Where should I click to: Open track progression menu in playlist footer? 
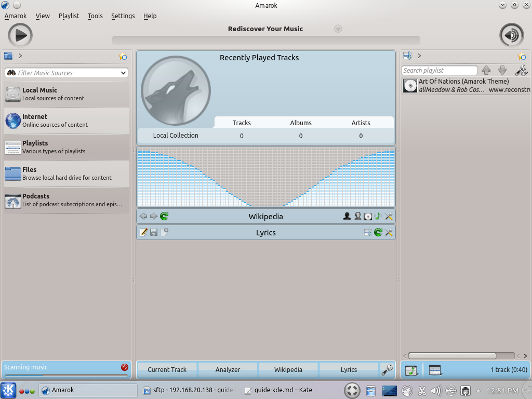click(x=411, y=370)
